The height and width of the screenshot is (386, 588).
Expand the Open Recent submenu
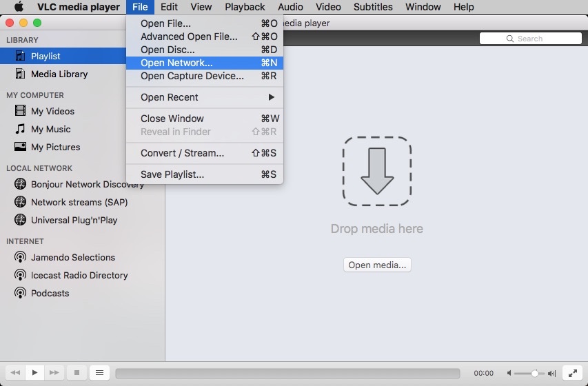[204, 97]
